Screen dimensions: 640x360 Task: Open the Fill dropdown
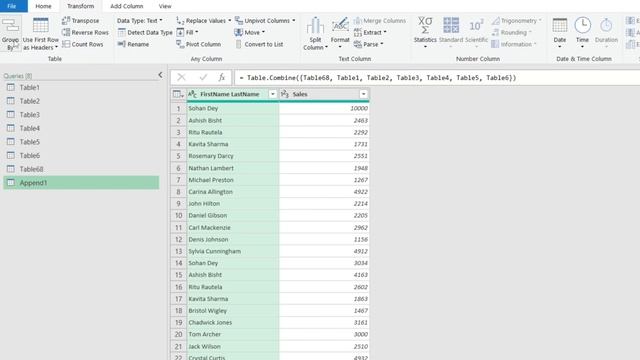point(187,32)
